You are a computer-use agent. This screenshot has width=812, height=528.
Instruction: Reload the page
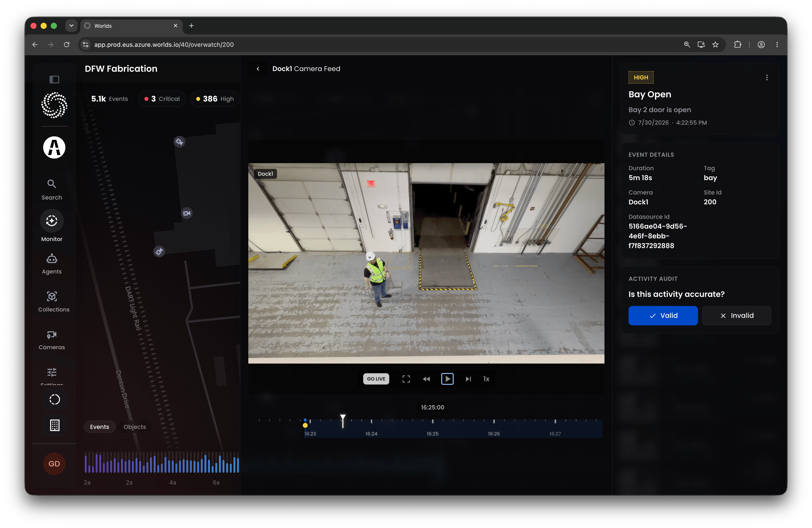tap(67, 44)
